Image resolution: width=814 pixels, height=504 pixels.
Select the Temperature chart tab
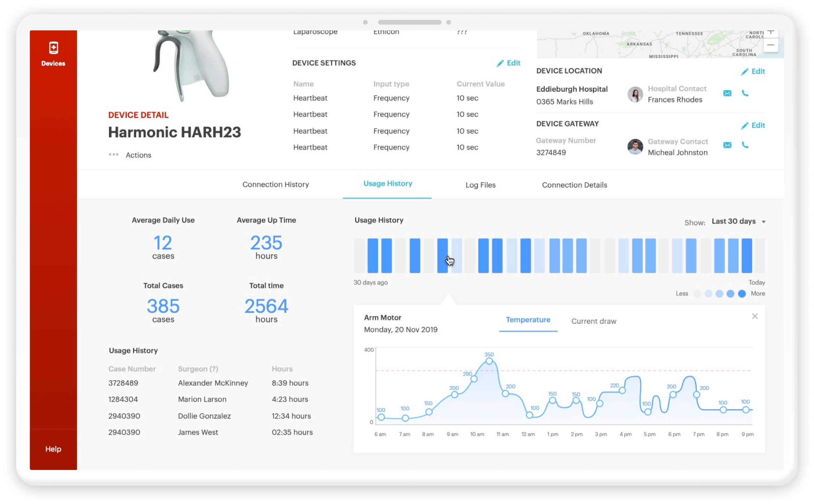528,320
